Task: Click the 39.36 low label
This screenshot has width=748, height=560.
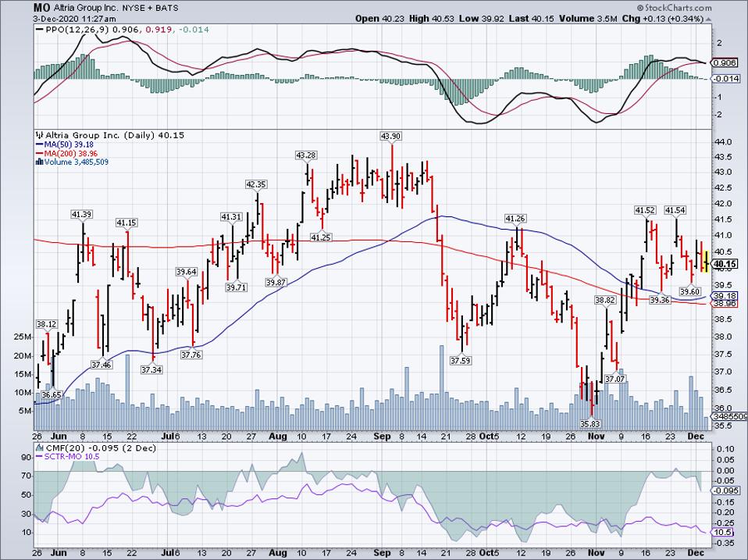Action: [660, 300]
